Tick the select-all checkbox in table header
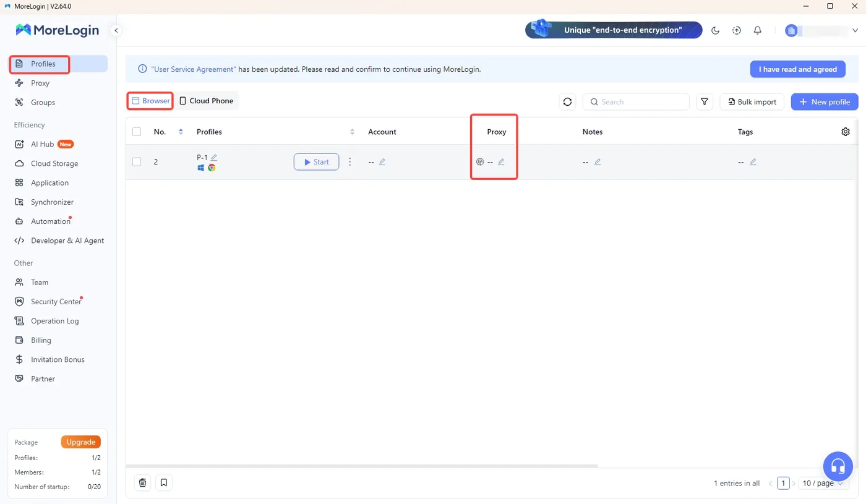Viewport: 866px width, 504px height. pos(137,132)
